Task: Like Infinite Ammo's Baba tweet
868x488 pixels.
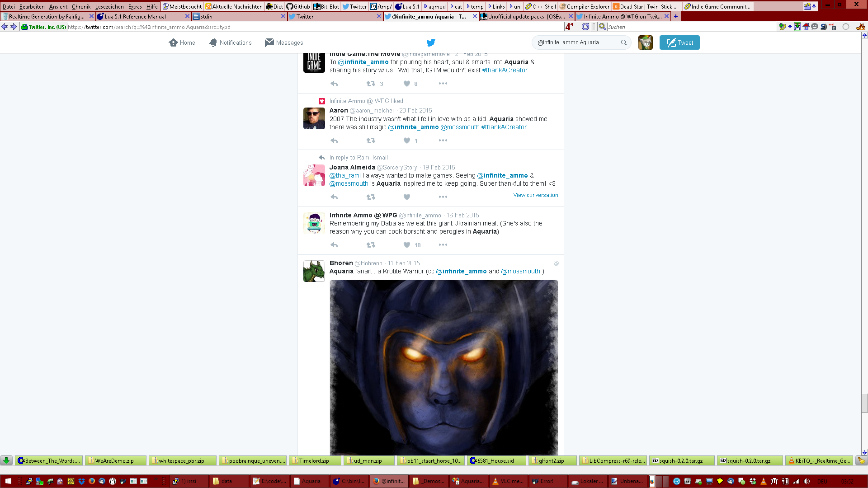Action: pos(407,245)
